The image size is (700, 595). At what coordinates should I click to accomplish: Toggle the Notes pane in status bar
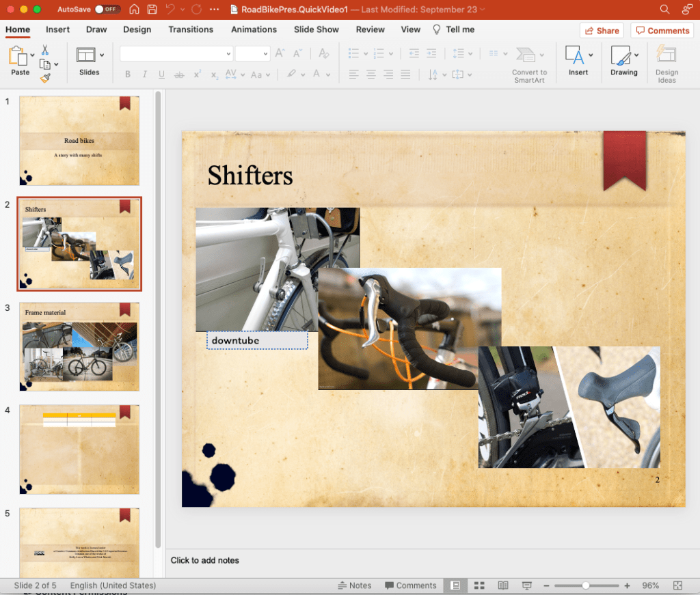click(x=355, y=585)
